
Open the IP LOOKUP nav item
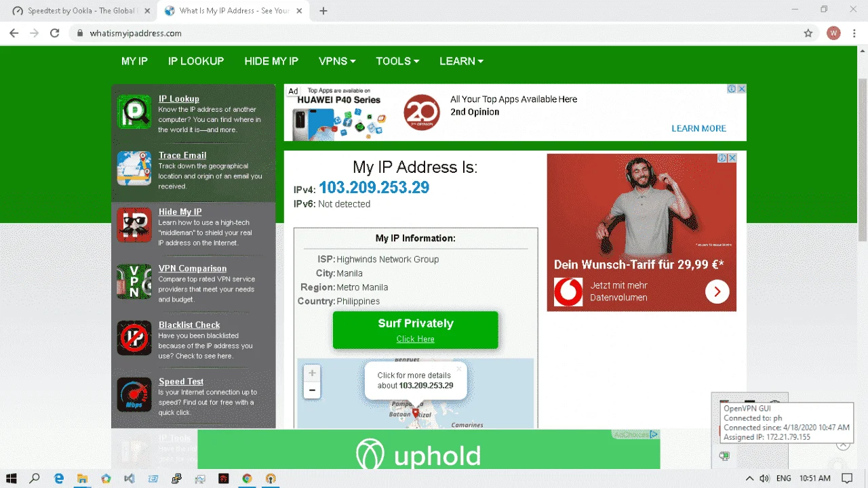196,61
